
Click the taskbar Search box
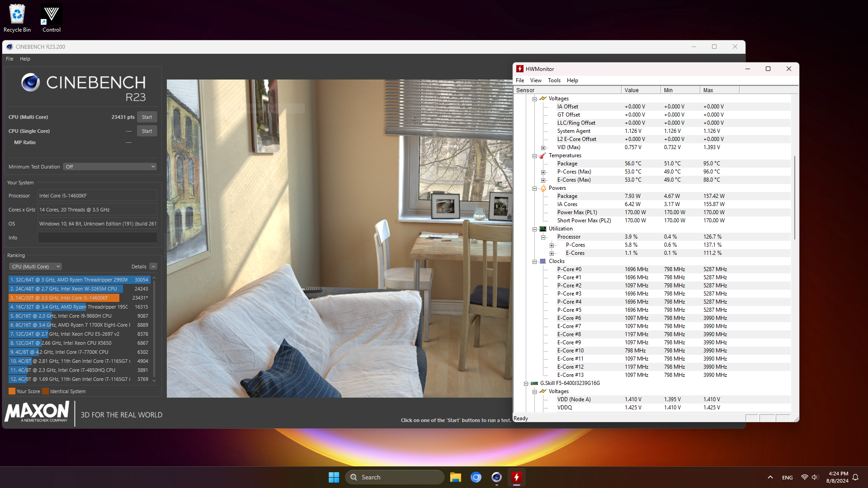(x=395, y=477)
